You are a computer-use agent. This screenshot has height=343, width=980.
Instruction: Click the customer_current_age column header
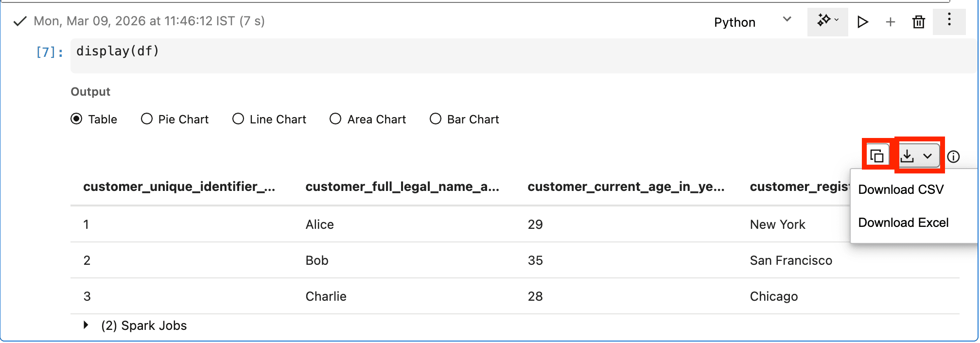[x=626, y=187]
